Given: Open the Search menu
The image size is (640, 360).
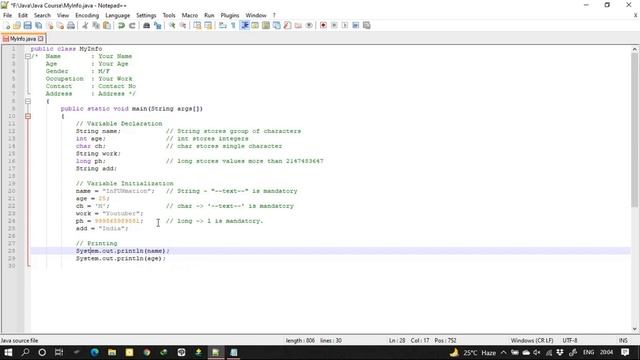Looking at the screenshot, I should coord(42,15).
